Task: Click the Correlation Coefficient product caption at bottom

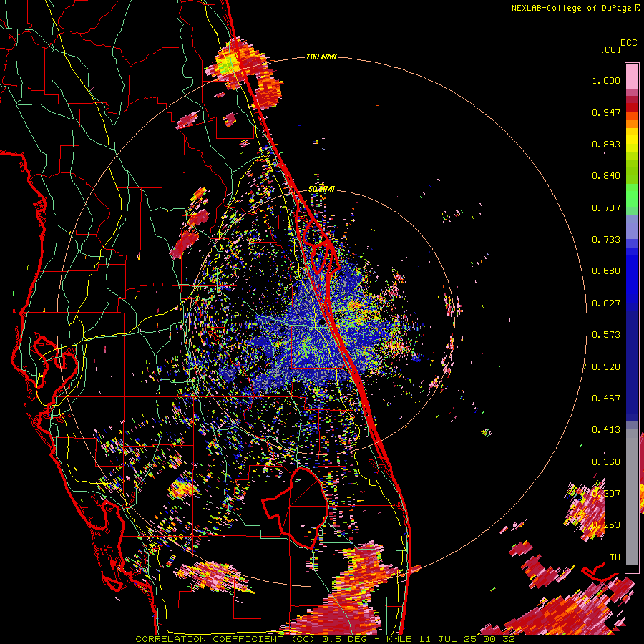Action: click(x=325, y=639)
